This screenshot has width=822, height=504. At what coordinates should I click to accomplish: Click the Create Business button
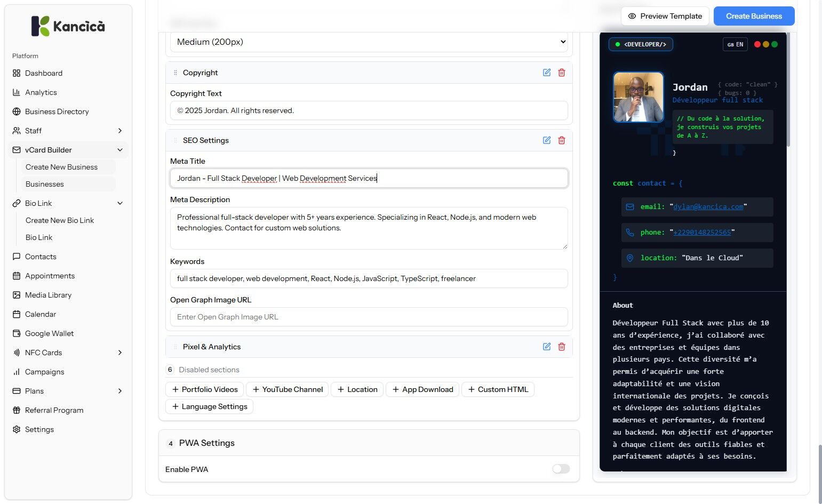tap(754, 16)
